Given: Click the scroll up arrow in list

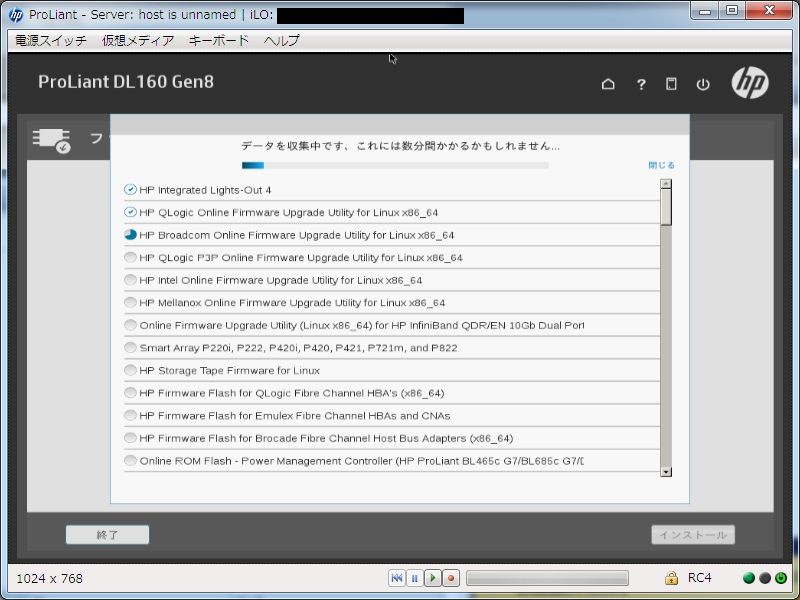Looking at the screenshot, I should [x=665, y=184].
